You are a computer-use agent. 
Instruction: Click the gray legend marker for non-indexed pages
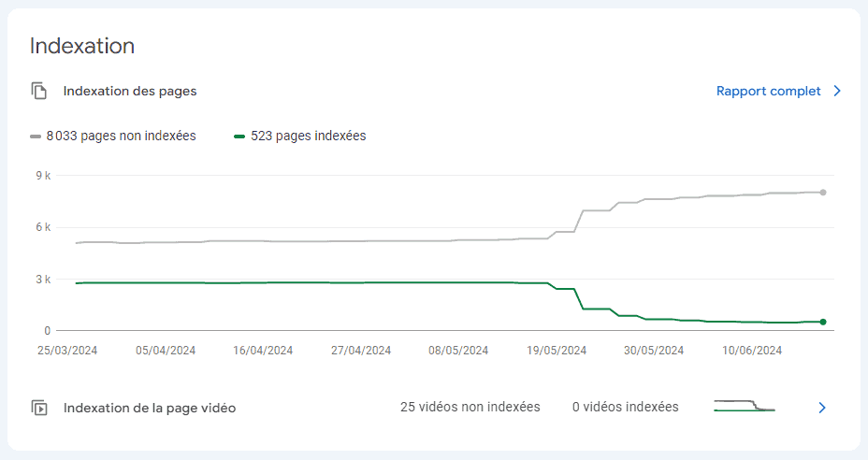click(36, 137)
